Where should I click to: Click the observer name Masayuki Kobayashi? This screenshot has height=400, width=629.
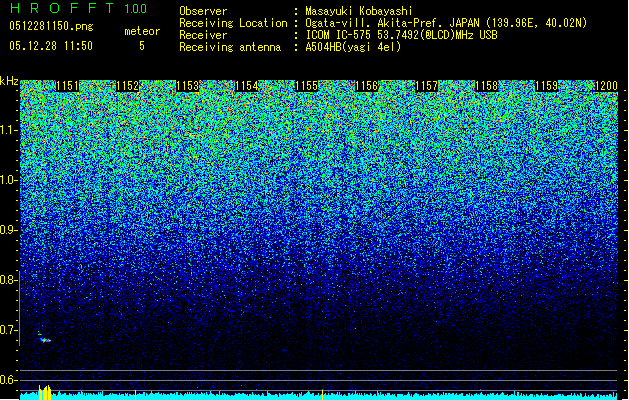tap(359, 11)
